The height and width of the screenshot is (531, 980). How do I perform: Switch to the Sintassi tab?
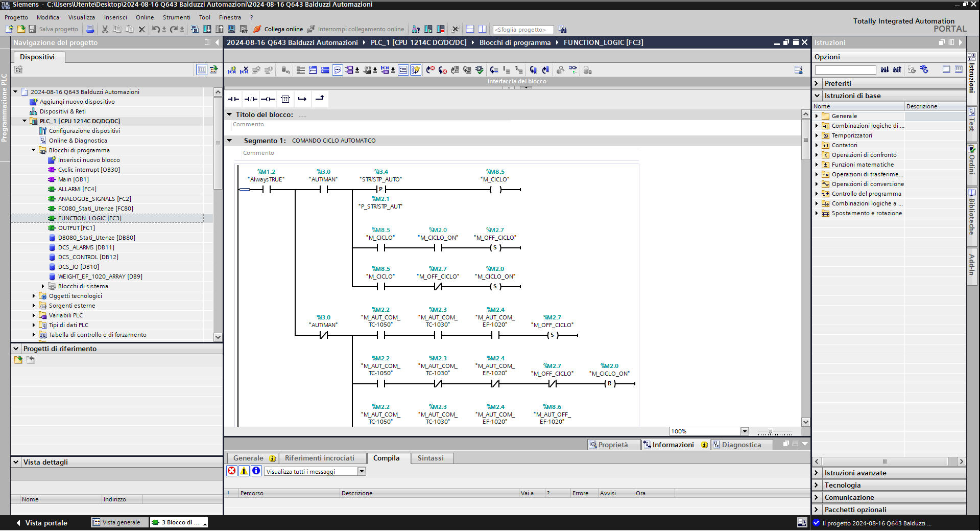pos(430,458)
